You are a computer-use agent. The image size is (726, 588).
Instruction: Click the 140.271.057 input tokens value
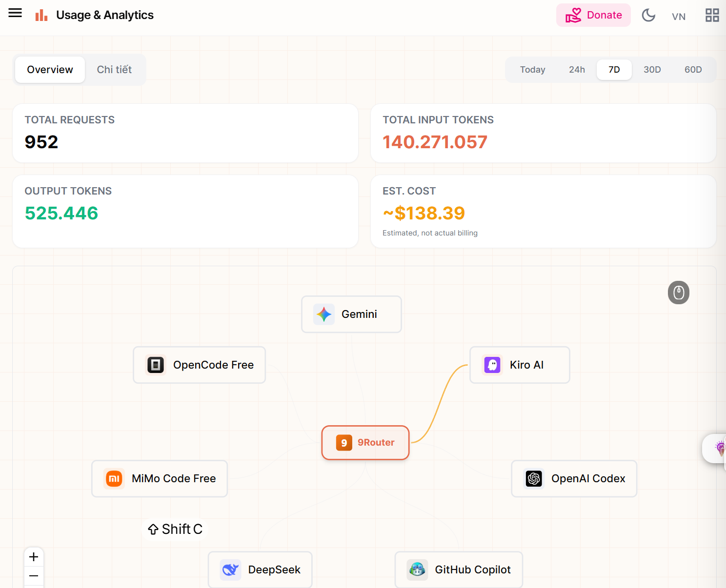pos(435,142)
